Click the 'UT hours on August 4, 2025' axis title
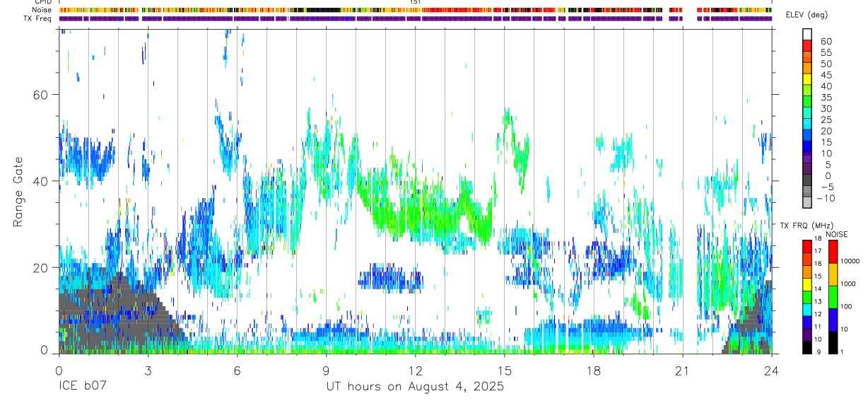 (414, 387)
